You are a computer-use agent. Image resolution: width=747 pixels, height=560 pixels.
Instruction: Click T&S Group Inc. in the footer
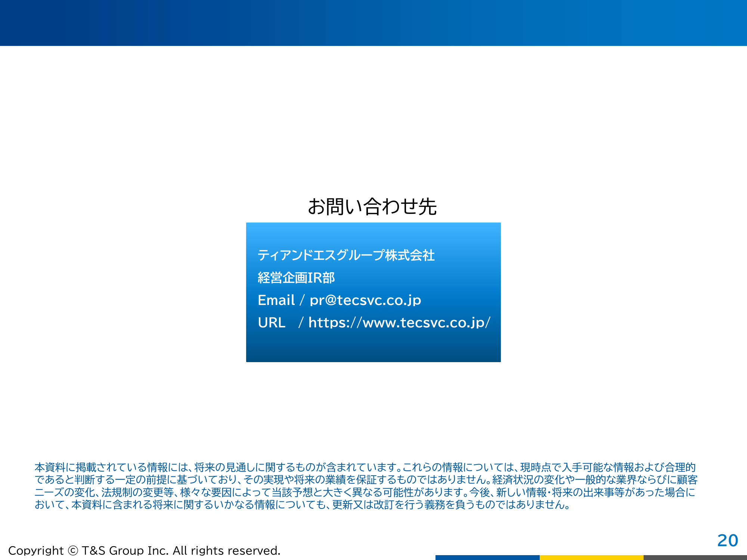pos(125,551)
